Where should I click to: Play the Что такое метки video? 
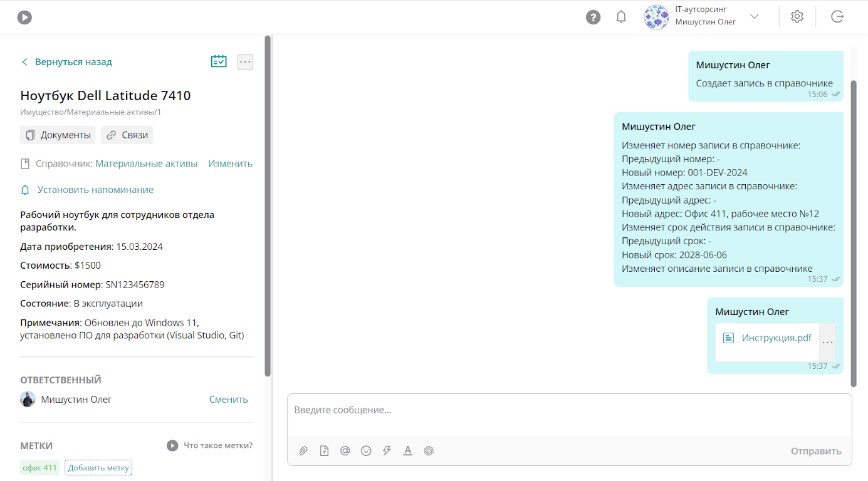click(172, 445)
